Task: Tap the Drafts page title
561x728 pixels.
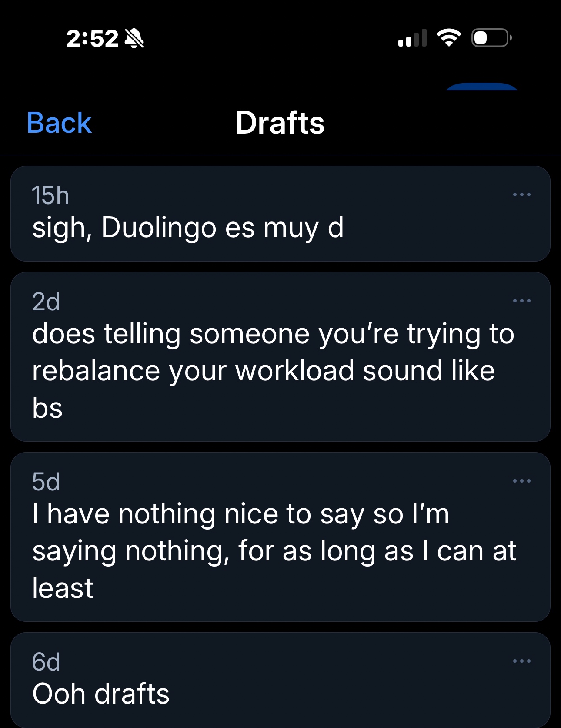Action: 280,123
